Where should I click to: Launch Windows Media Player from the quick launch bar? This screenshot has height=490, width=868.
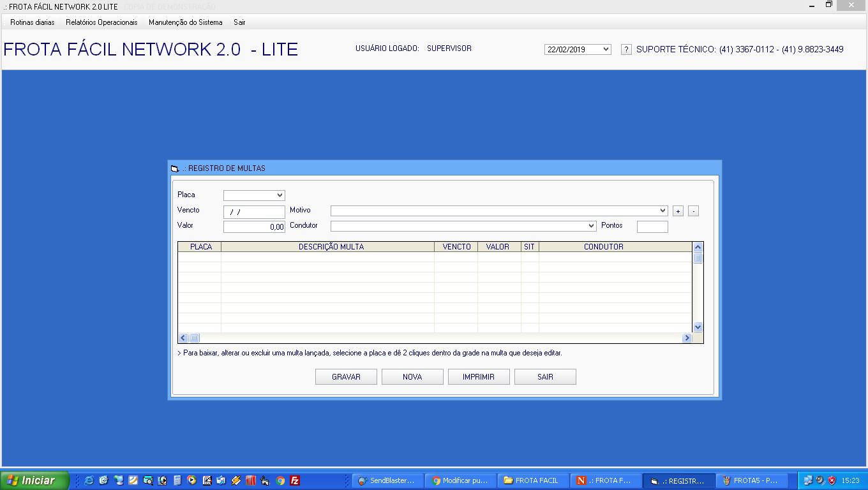pos(191,480)
